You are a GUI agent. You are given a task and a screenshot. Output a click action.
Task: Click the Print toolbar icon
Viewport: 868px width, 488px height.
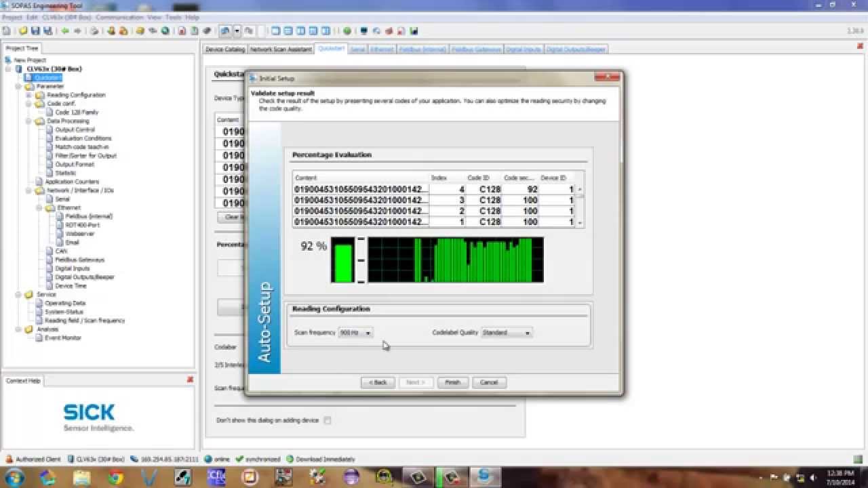click(x=94, y=31)
